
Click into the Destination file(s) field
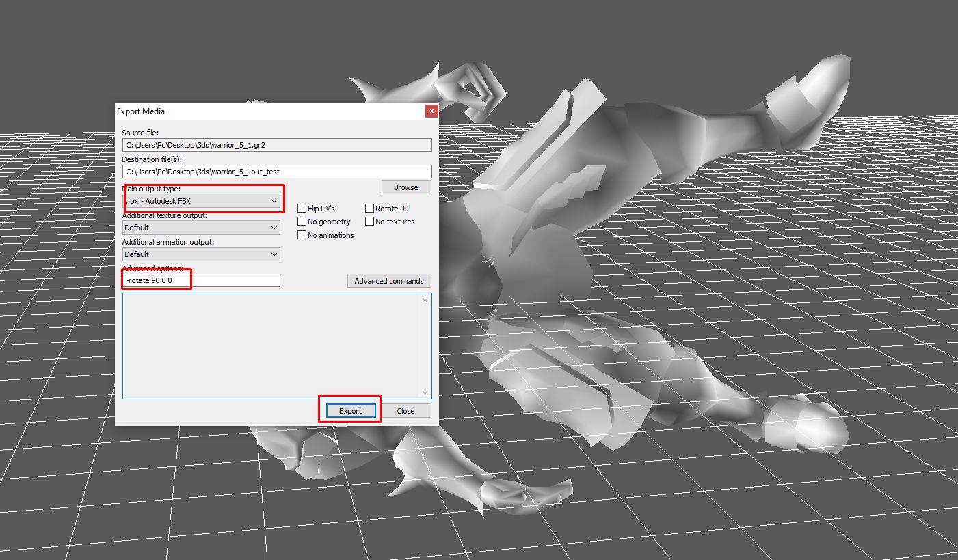coord(277,172)
